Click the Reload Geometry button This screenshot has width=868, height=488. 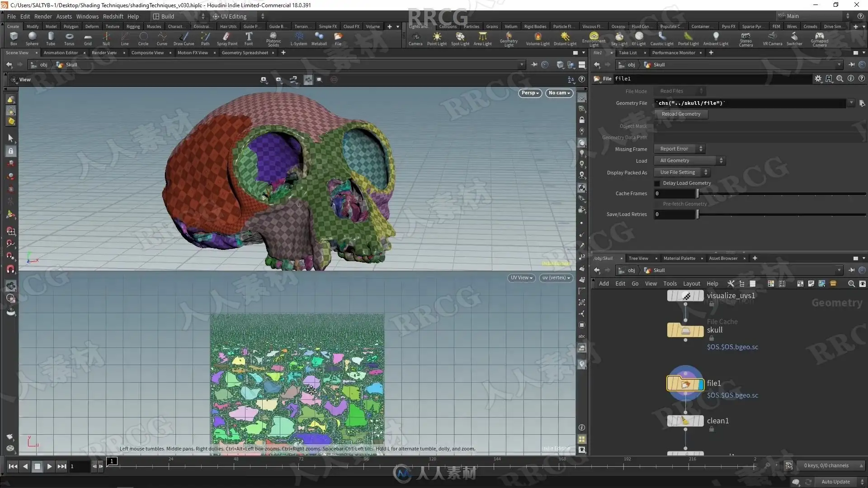tap(681, 114)
